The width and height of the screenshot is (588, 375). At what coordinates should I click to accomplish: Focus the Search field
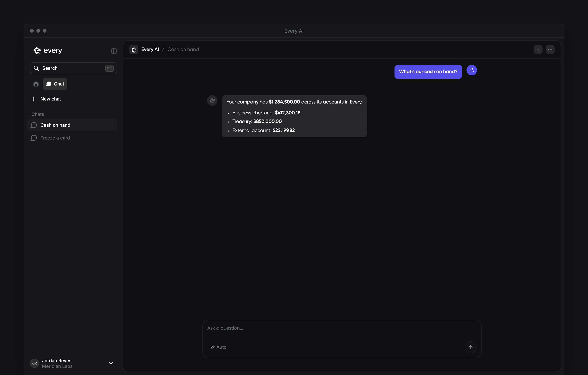coord(73,68)
